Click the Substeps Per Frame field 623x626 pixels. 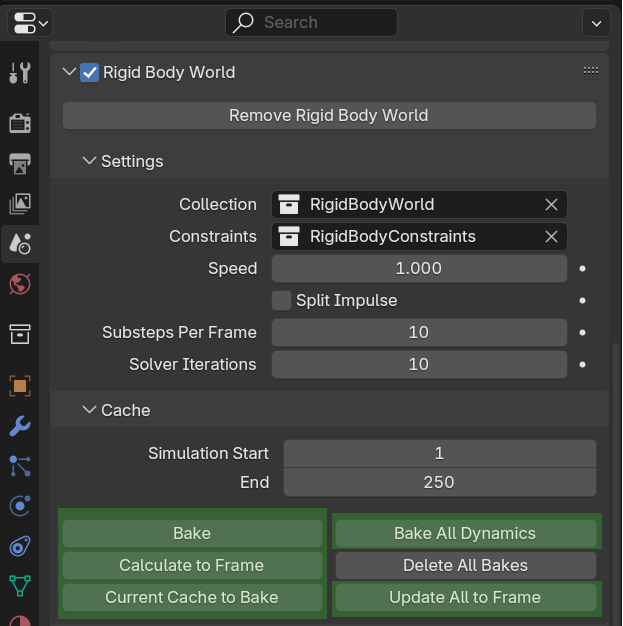click(419, 333)
